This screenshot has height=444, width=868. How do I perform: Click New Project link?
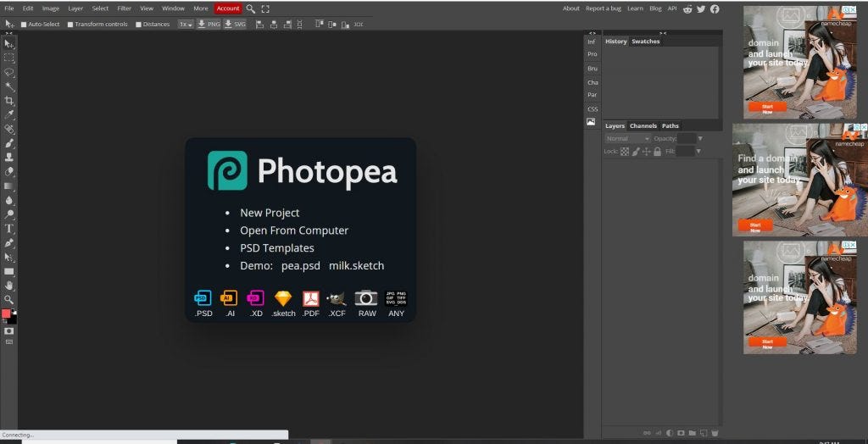click(x=270, y=214)
